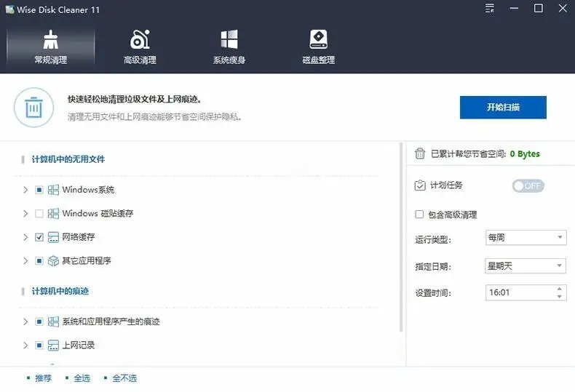The height and width of the screenshot is (392, 575).
Task: Click the 开始扫描 button
Action: click(x=503, y=108)
